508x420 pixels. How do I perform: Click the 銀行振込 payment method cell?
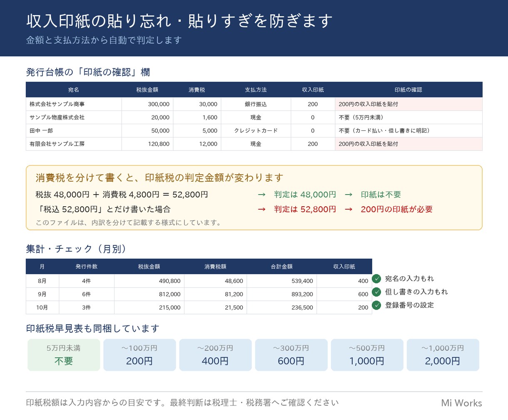coord(256,104)
